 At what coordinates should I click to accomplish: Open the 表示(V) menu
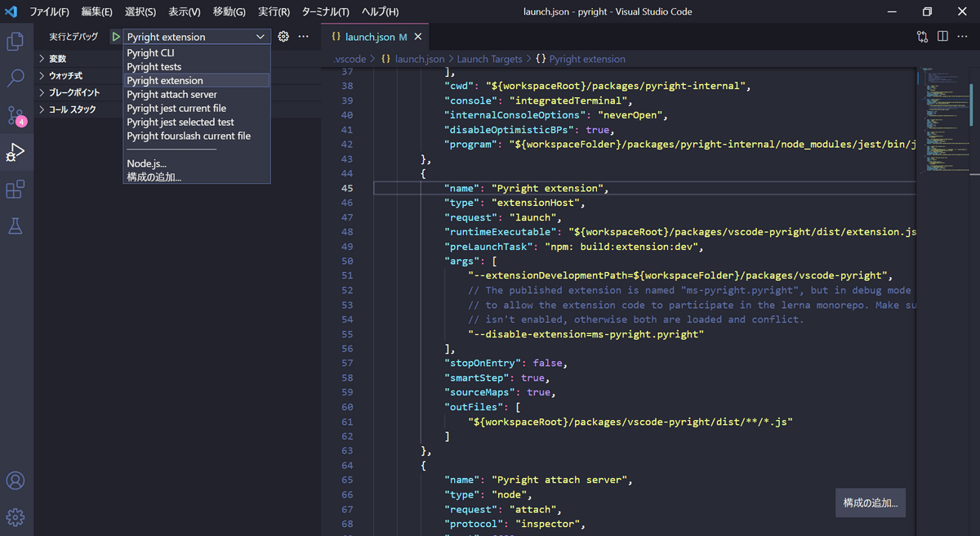tap(185, 11)
